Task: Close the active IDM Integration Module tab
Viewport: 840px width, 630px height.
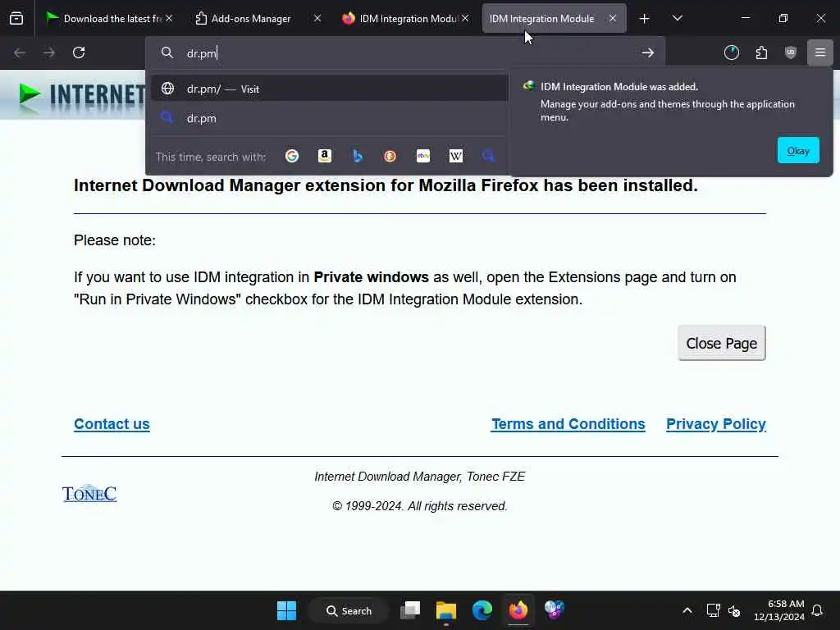Action: [x=612, y=18]
